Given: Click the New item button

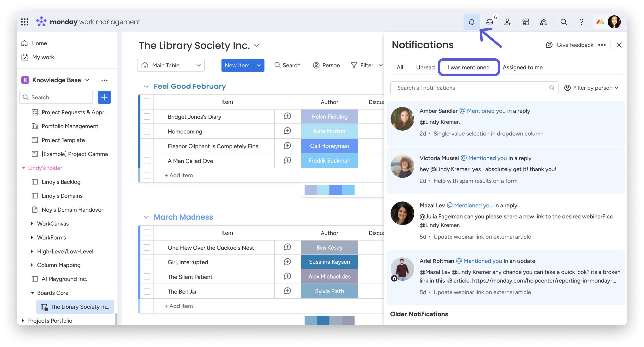Looking at the screenshot, I should [237, 65].
